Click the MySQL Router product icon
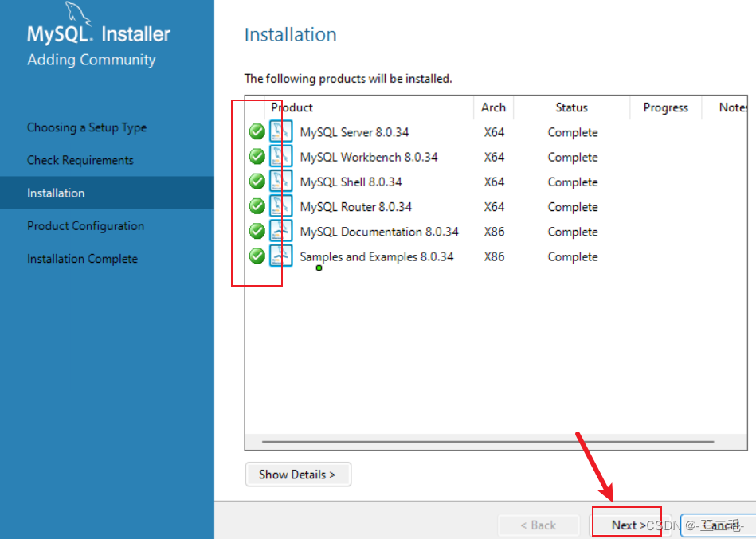 point(281,206)
